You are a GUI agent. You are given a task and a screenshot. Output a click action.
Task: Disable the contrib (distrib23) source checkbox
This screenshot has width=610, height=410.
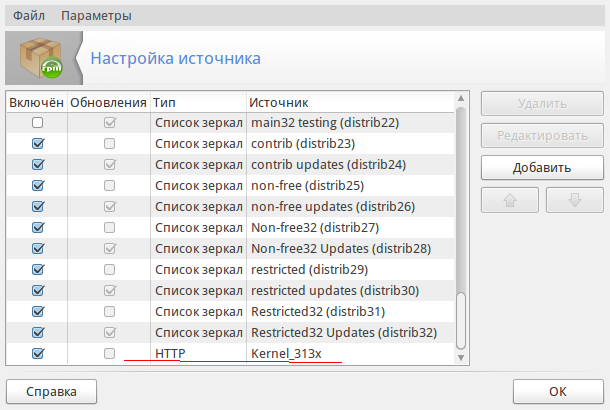38,143
